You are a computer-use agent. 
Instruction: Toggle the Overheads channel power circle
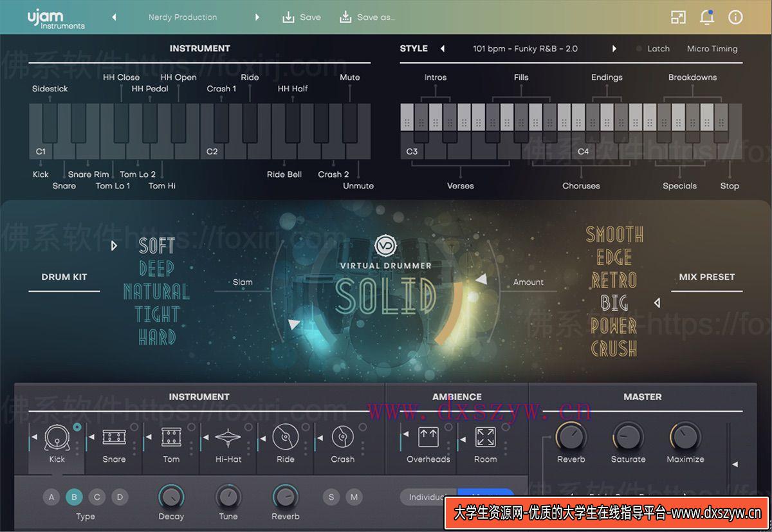tap(448, 427)
